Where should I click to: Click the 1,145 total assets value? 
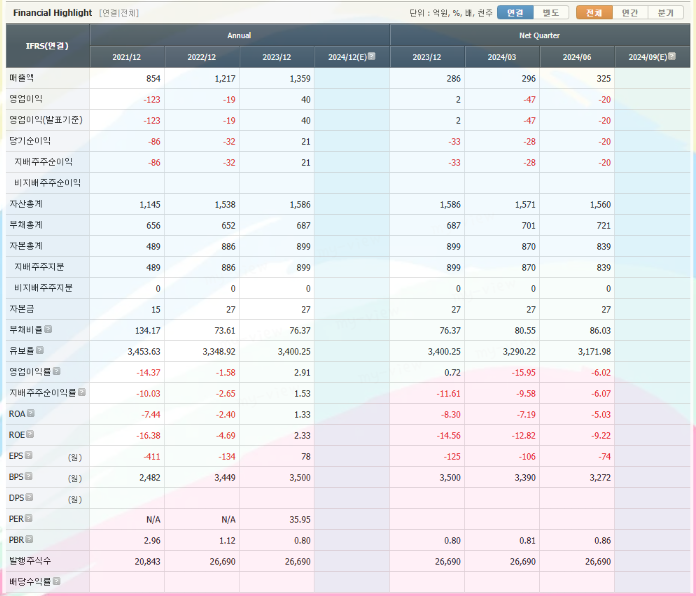(x=150, y=205)
